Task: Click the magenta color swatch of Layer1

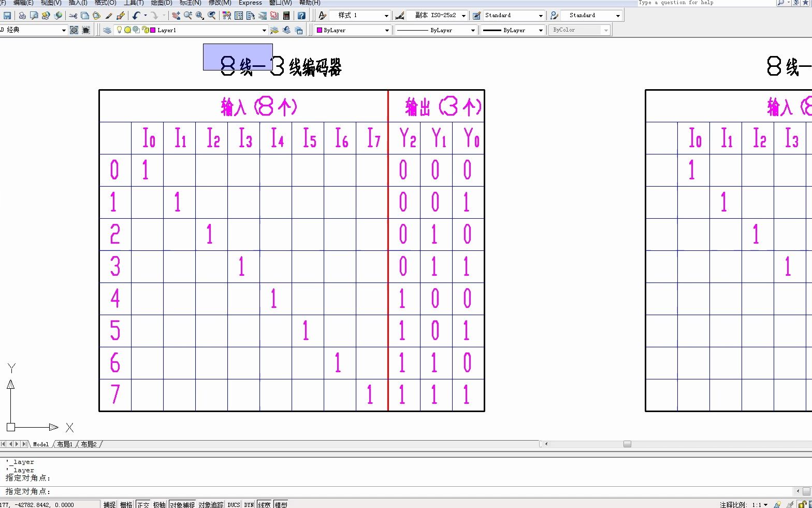Action: point(153,30)
